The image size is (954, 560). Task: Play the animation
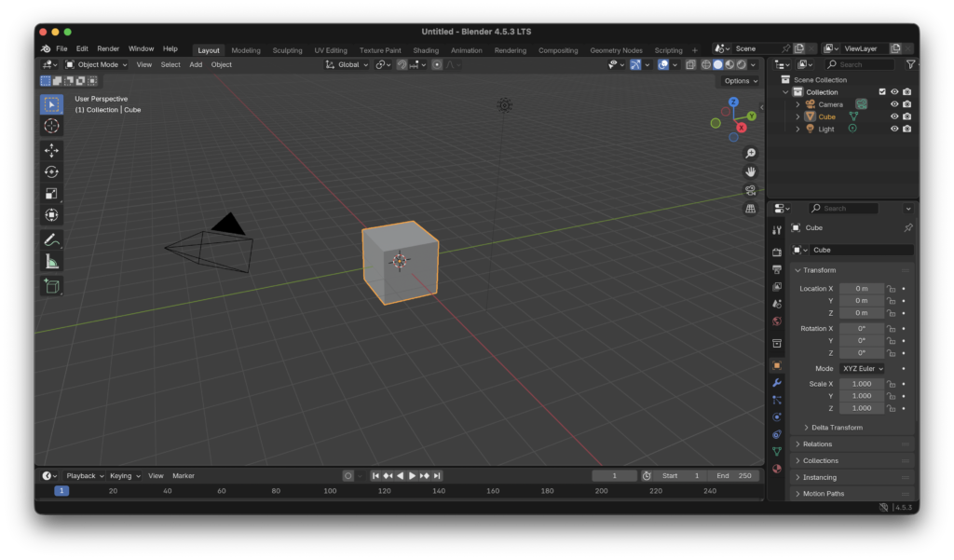tap(412, 476)
